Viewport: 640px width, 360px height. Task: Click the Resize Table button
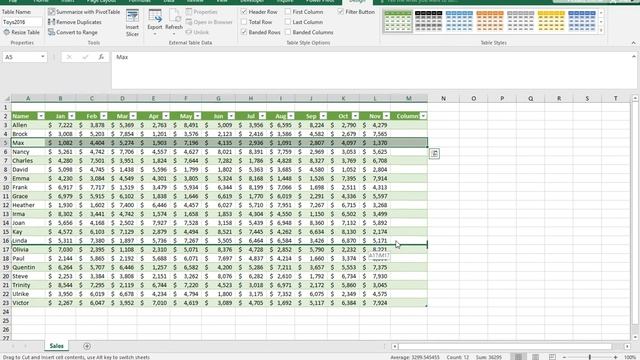[21, 32]
